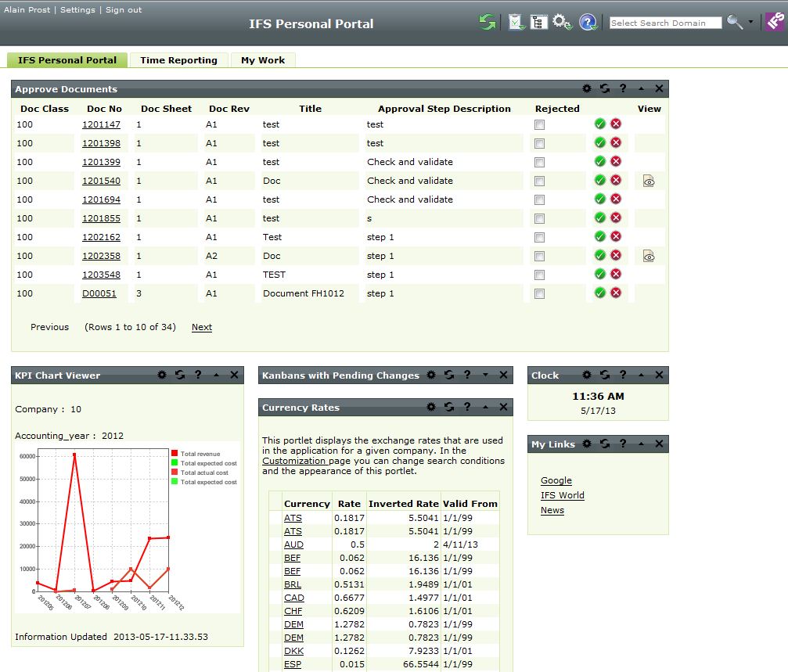Open help for KPI Chart Viewer portlet
This screenshot has height=672, width=788.
click(198, 375)
